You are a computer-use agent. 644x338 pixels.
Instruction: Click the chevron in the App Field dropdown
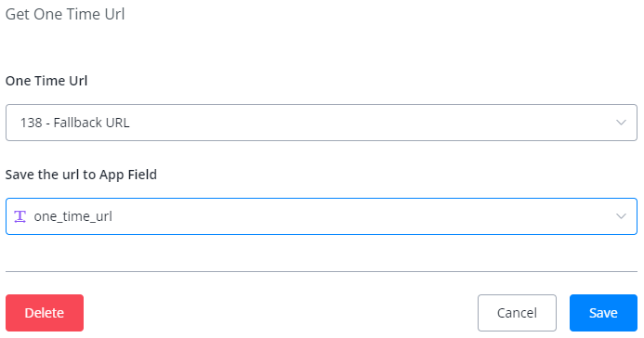point(621,216)
